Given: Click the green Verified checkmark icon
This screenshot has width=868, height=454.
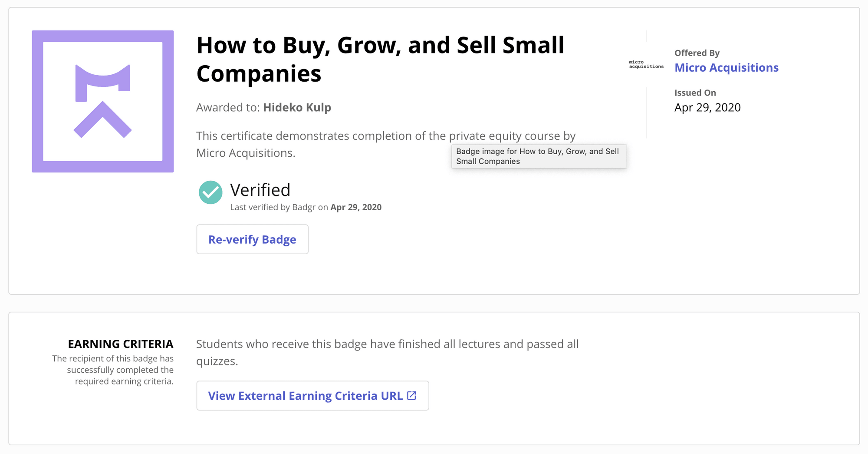Looking at the screenshot, I should coord(210,192).
